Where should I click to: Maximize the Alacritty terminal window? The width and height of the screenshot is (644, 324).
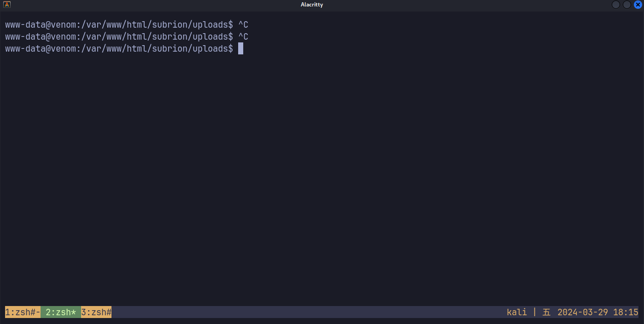click(x=626, y=5)
